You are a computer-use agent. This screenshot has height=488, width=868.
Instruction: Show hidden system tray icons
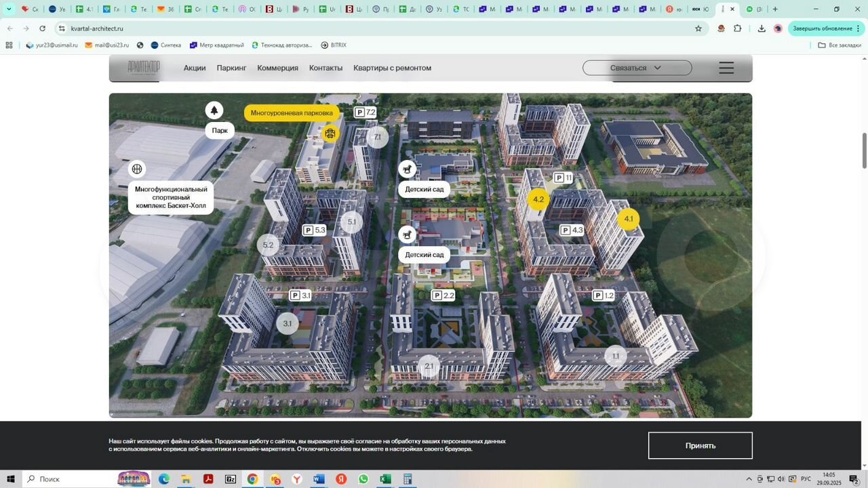point(749,479)
